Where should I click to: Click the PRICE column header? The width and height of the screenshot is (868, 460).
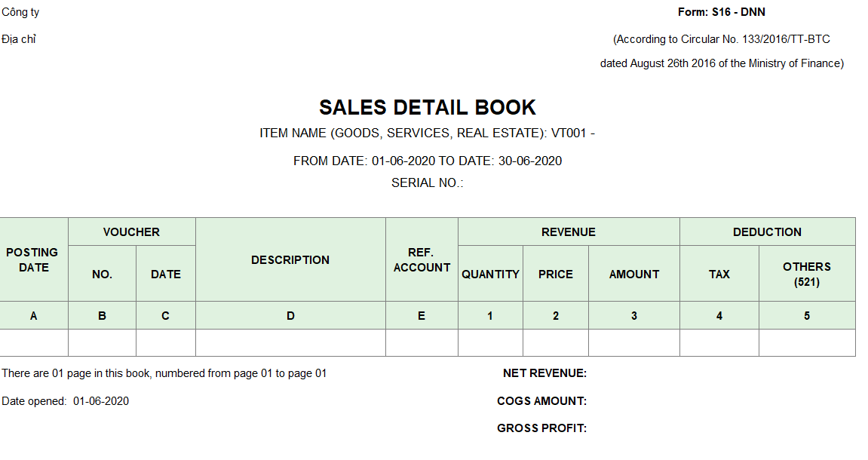[556, 274]
